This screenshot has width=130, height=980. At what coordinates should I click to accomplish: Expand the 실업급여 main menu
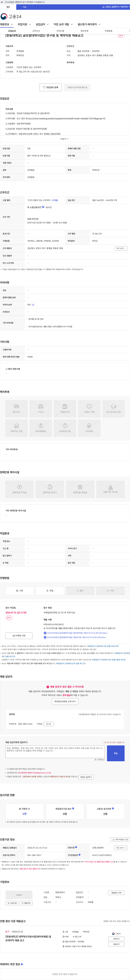pos(43,24)
